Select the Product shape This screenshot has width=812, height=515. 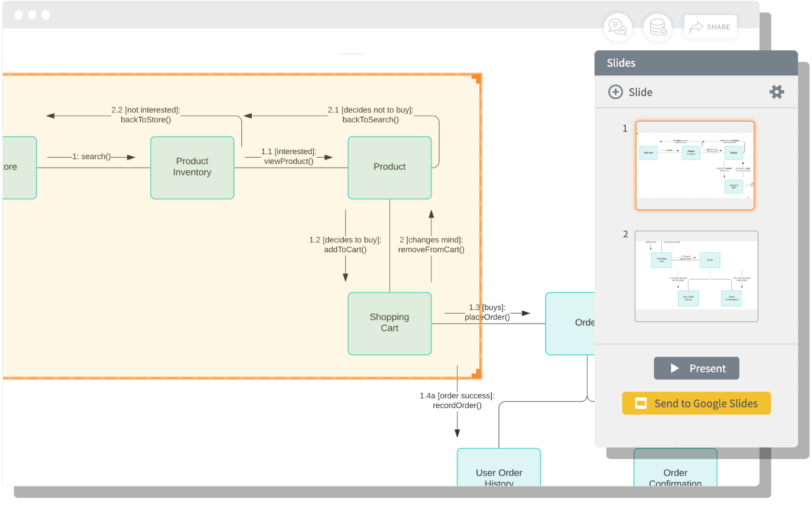tap(390, 168)
